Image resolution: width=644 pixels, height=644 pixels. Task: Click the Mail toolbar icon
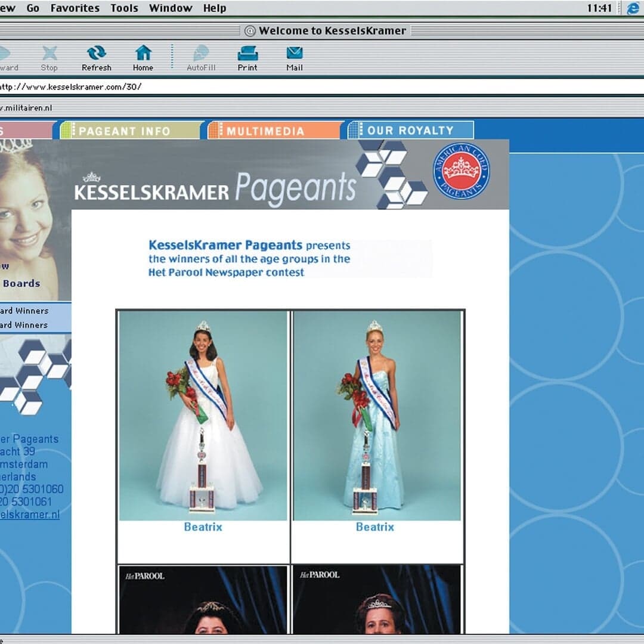(x=293, y=57)
